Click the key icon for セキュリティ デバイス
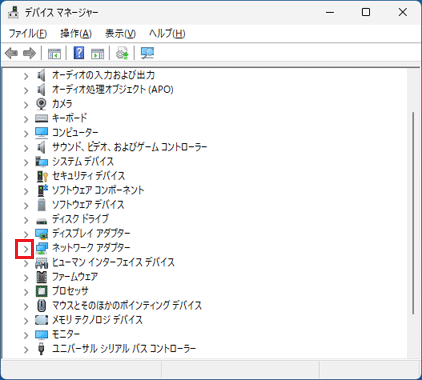This screenshot has height=380, width=422. coord(42,176)
